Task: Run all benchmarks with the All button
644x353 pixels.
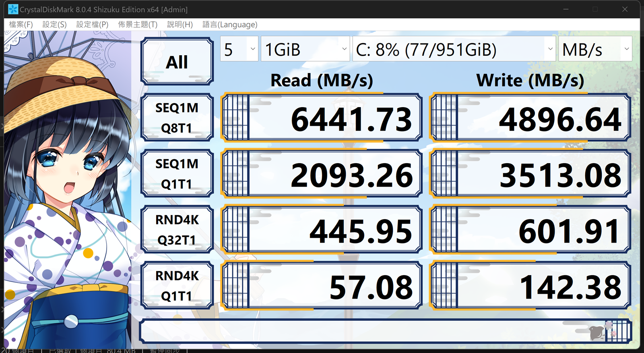Action: coord(177,62)
